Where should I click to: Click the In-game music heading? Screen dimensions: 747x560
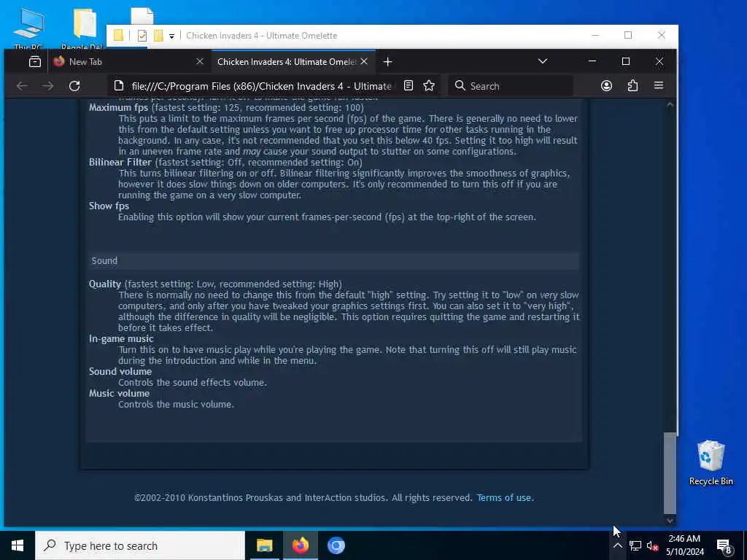(121, 338)
